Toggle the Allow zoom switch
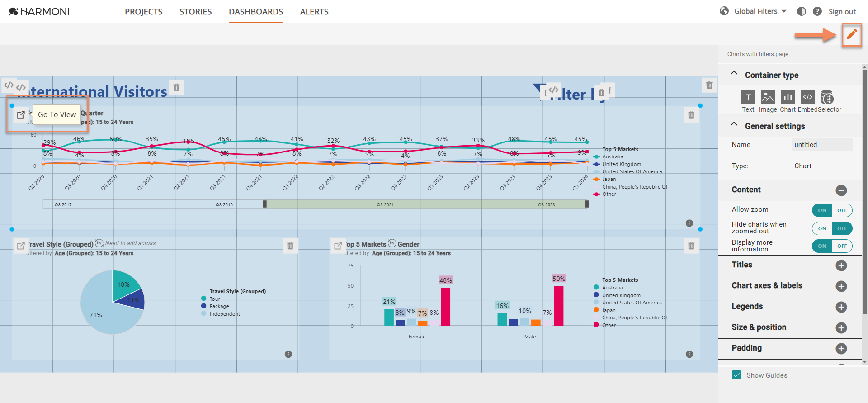The width and height of the screenshot is (868, 403). click(x=832, y=210)
